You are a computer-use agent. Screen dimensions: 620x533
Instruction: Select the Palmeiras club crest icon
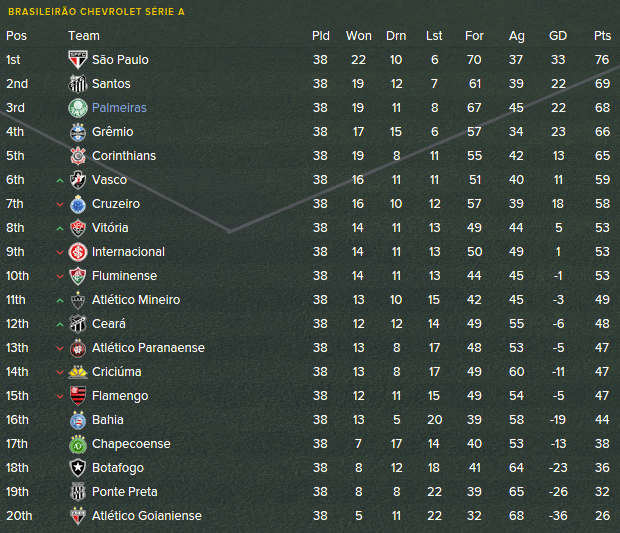click(x=77, y=108)
